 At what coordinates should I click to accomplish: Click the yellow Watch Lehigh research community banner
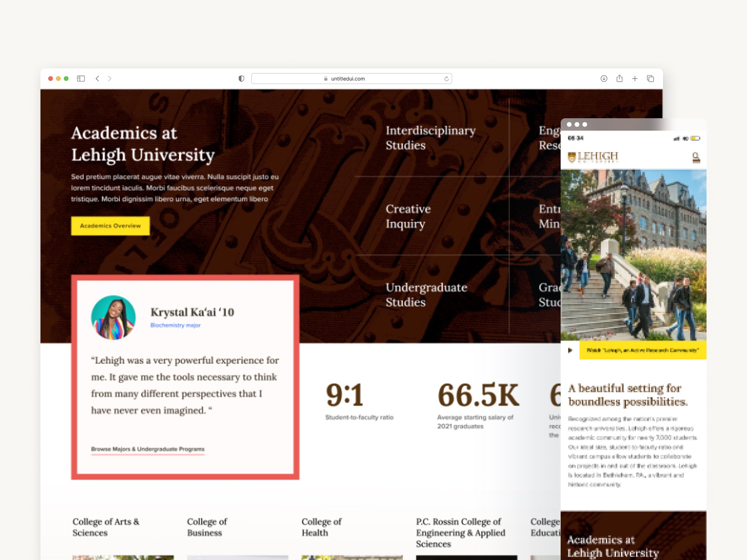click(643, 350)
